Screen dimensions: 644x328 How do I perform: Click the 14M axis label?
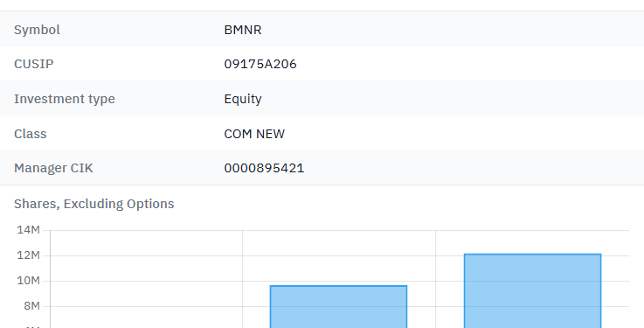28,230
